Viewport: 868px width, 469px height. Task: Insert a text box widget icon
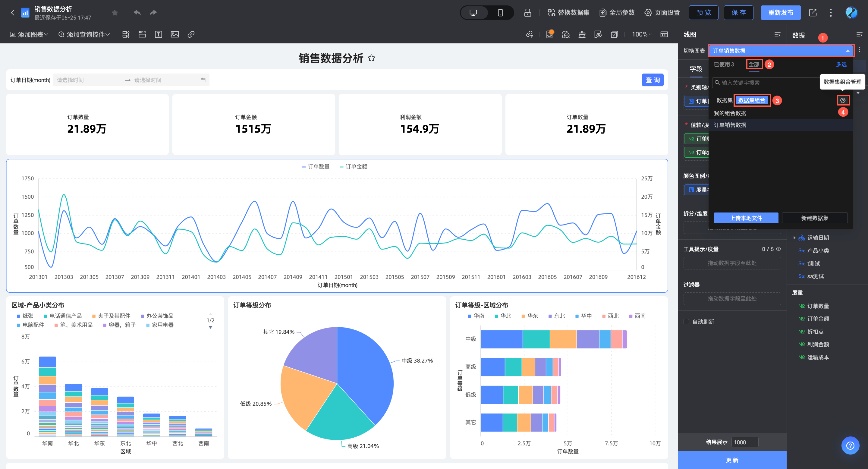tap(158, 34)
